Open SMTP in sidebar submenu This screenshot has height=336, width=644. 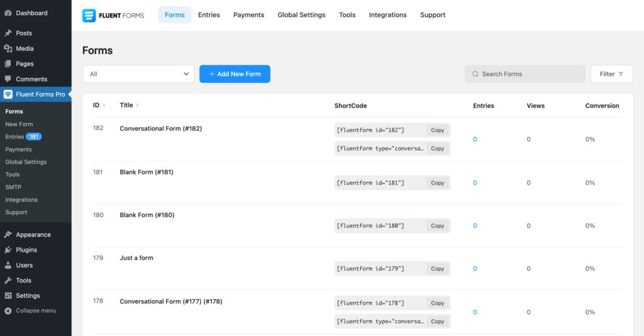13,187
